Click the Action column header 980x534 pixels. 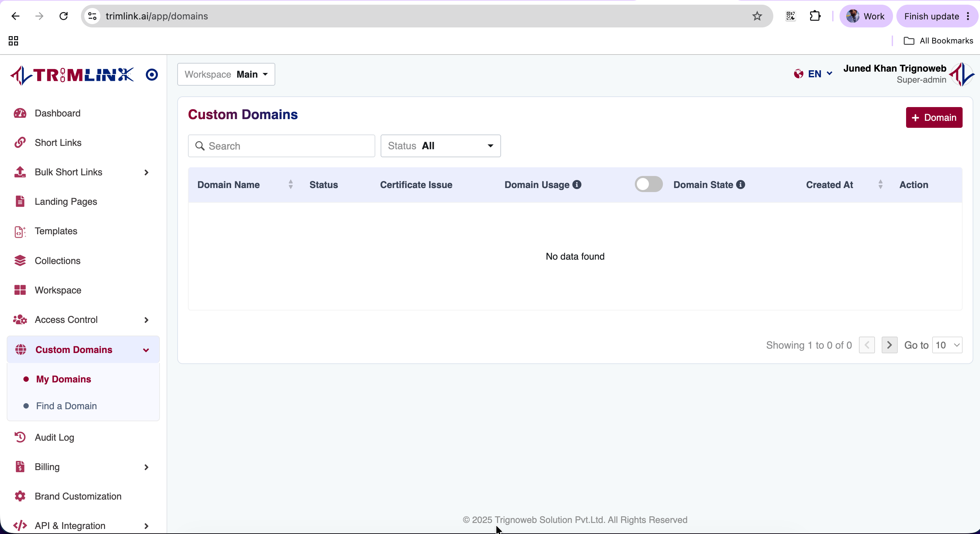pos(914,185)
